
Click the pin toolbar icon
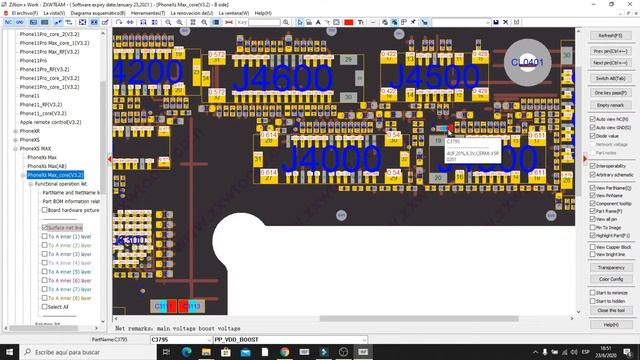[x=413, y=22]
